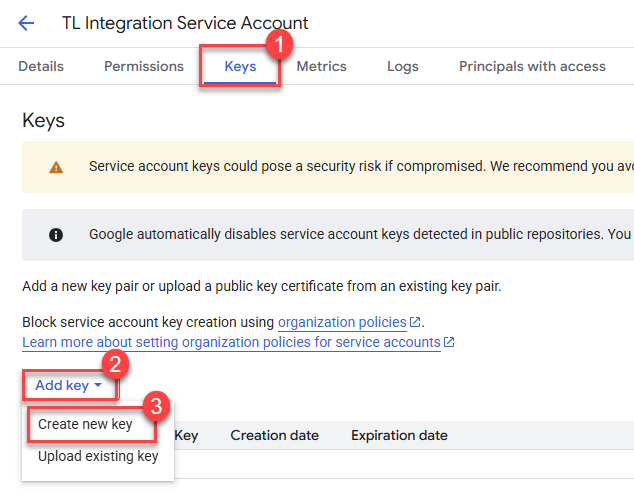634x499 pixels.
Task: Open the organization policies link
Action: pyautogui.click(x=342, y=322)
